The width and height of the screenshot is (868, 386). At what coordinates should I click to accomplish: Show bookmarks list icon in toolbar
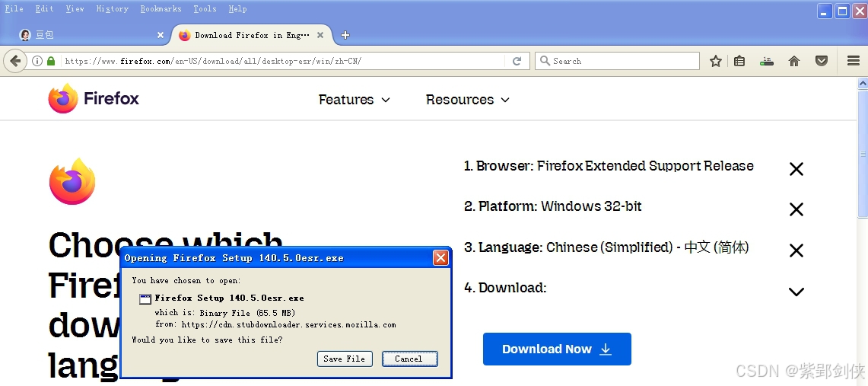pos(739,61)
